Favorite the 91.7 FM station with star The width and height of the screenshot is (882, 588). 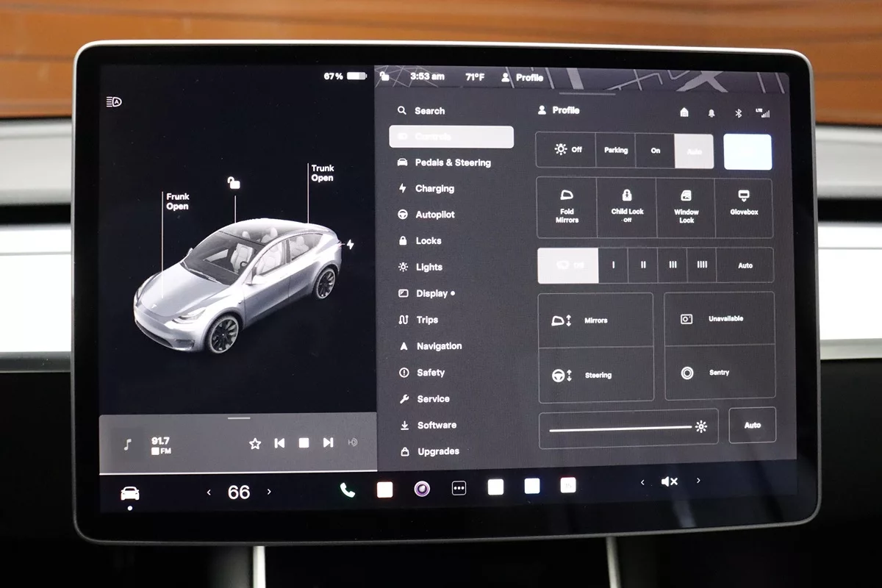255,443
